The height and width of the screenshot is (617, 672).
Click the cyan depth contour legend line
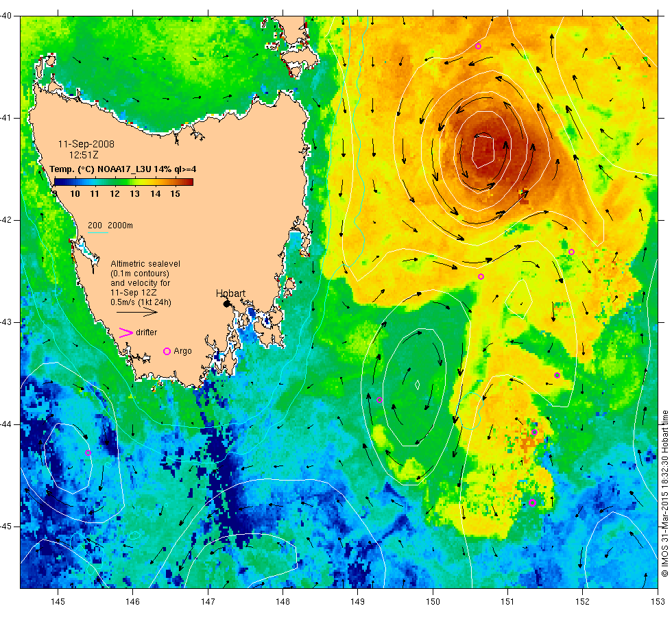[97, 232]
